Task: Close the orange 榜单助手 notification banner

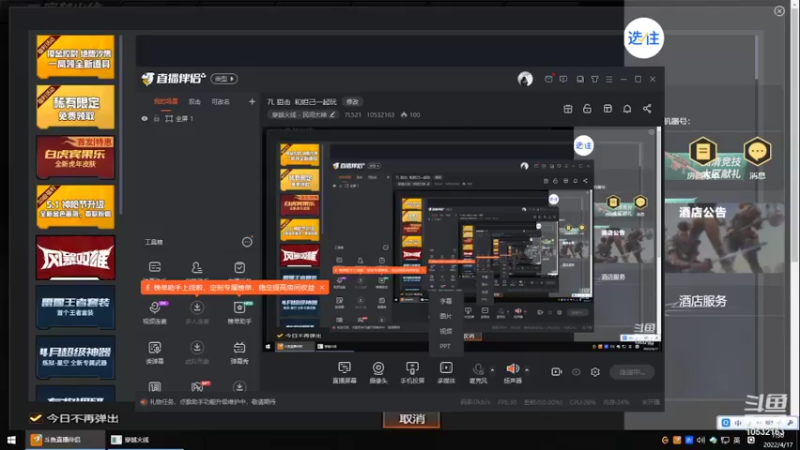Action: click(x=321, y=288)
